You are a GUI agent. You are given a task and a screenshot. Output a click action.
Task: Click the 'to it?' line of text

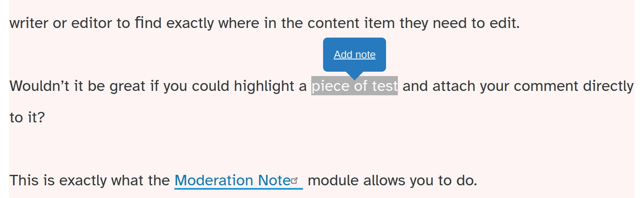tap(27, 117)
